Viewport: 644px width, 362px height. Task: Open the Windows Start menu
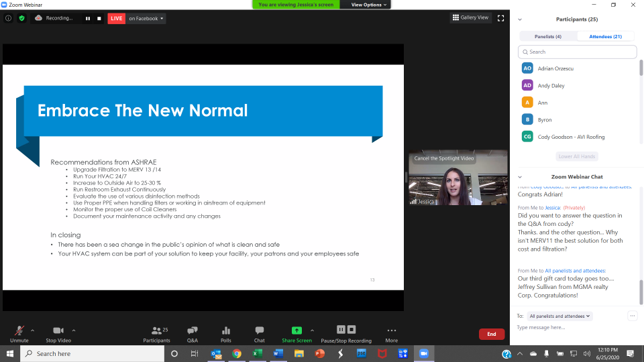(x=10, y=353)
